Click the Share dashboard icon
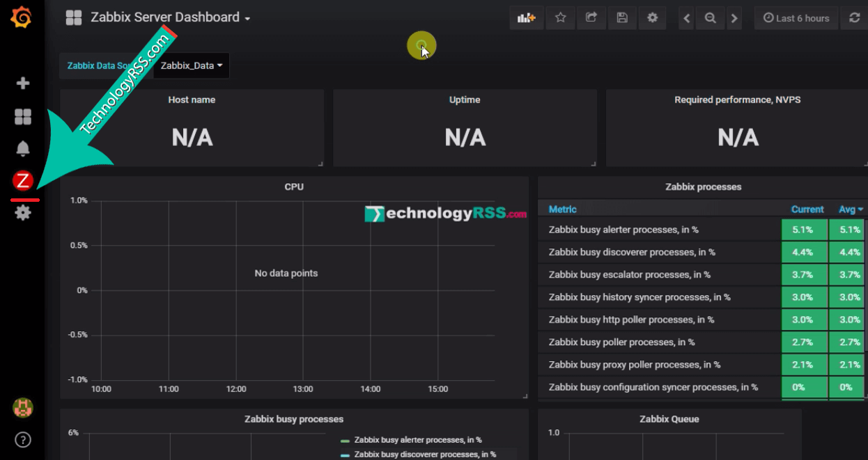This screenshot has height=460, width=868. [591, 18]
